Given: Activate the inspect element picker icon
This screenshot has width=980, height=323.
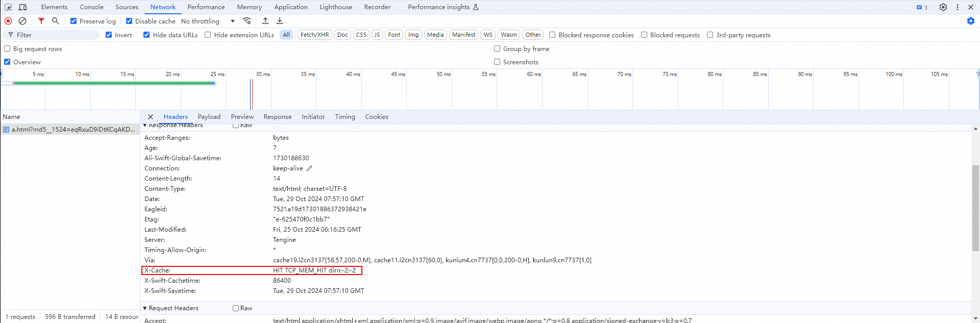Looking at the screenshot, I should tap(8, 7).
